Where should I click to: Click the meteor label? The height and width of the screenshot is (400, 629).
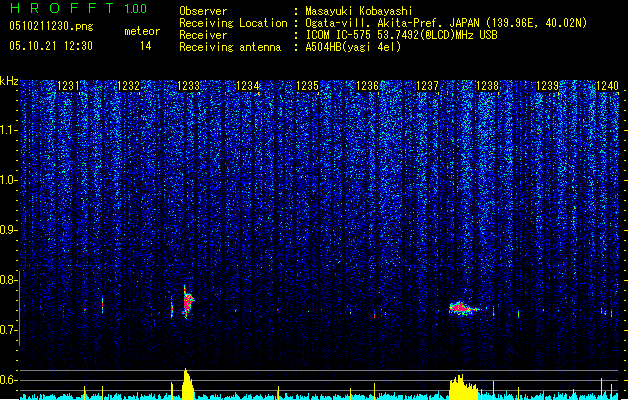tap(142, 31)
